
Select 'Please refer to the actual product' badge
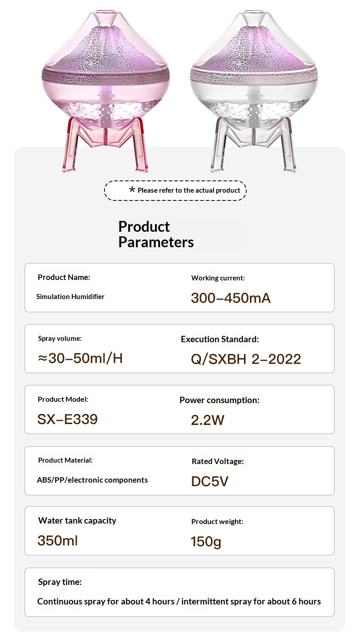pos(175,190)
